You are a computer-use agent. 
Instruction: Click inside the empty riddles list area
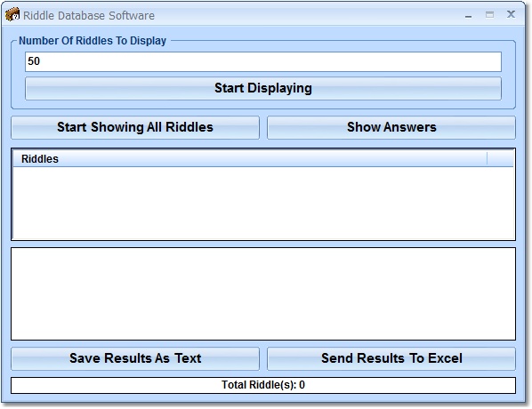pyautogui.click(x=263, y=203)
